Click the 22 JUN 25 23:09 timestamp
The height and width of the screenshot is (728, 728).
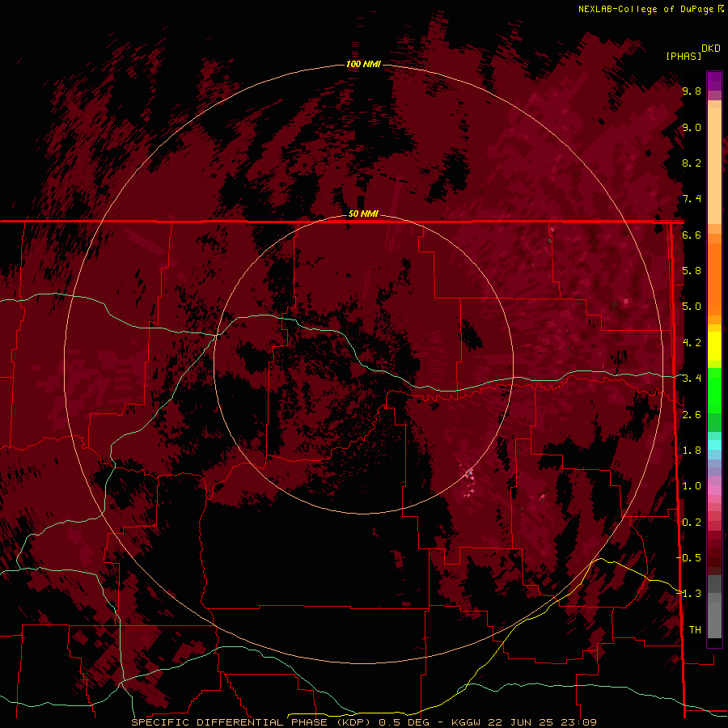[542, 722]
